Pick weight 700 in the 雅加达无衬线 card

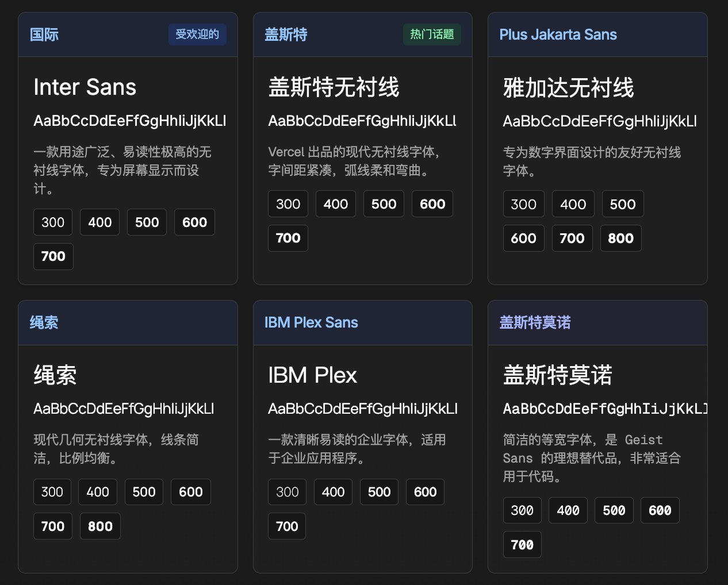[x=572, y=238]
